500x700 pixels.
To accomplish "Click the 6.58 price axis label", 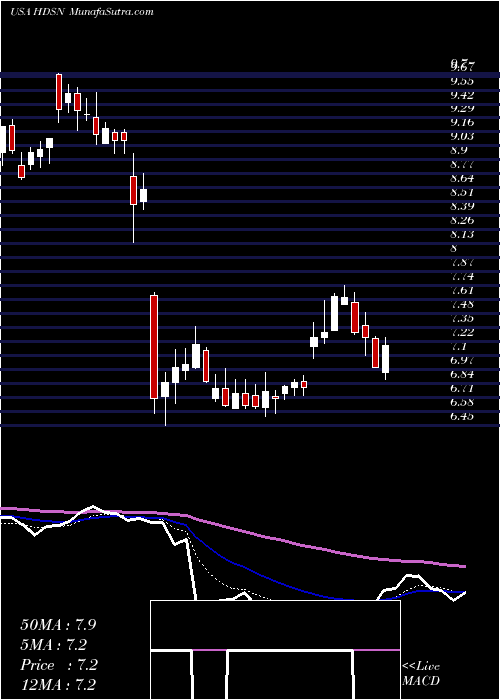I will pyautogui.click(x=462, y=402).
